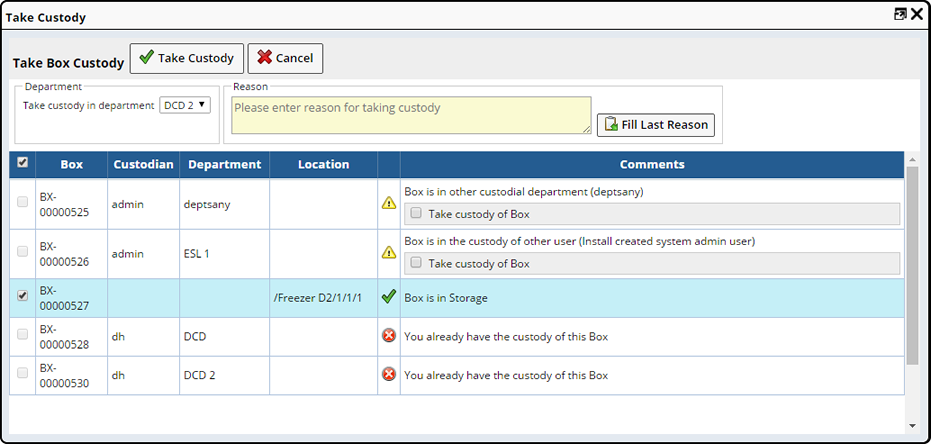Click the red error icon for BX-00000528
Viewport: 931px width, 444px height.
388,336
